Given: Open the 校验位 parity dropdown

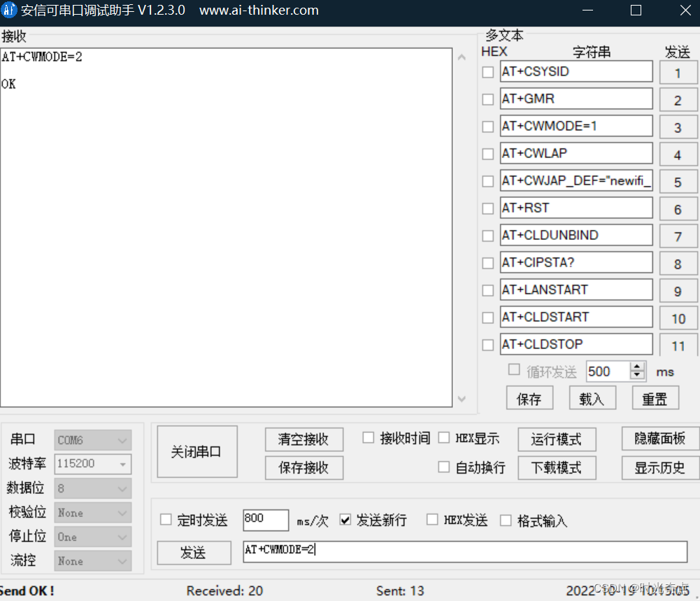Looking at the screenshot, I should (x=93, y=513).
